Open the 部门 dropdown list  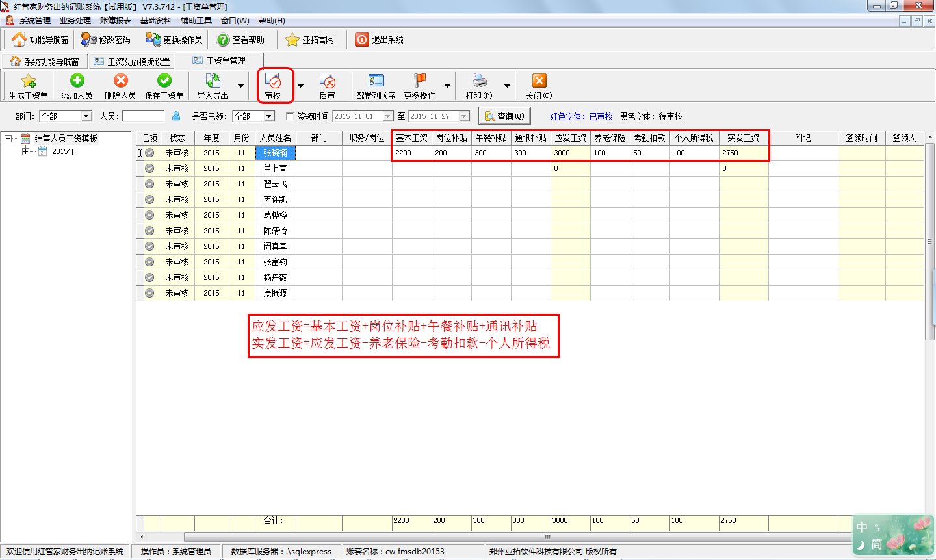[x=86, y=116]
